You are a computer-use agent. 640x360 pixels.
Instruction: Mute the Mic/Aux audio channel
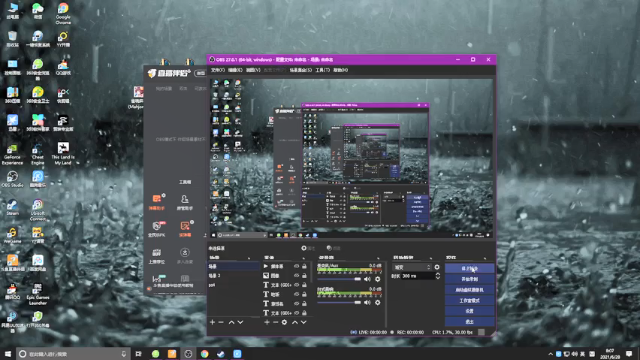(x=367, y=279)
